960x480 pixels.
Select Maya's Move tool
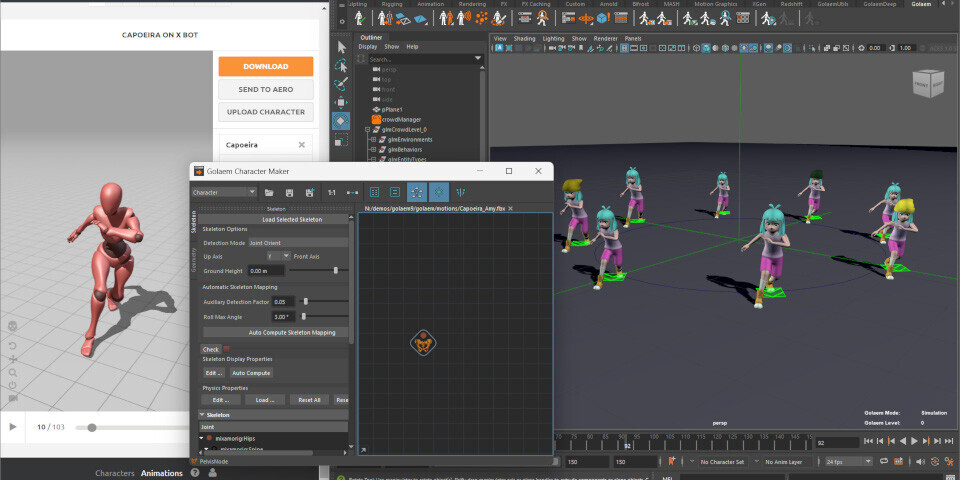(342, 102)
